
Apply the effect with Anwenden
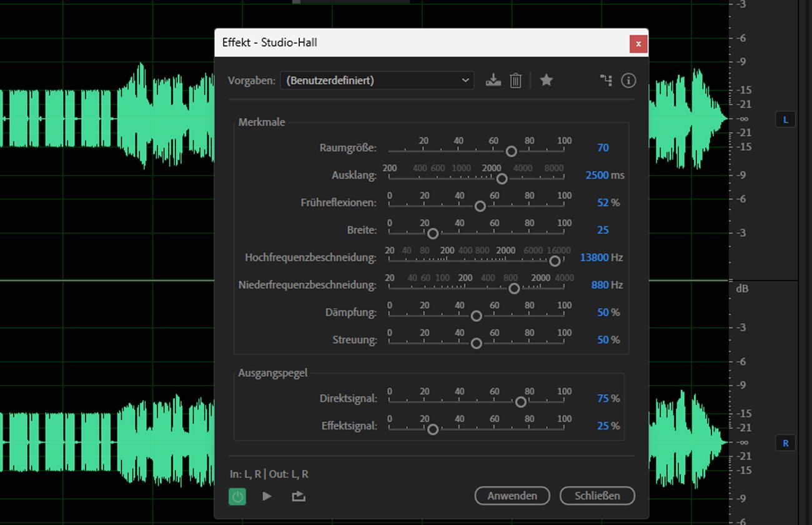pos(512,496)
